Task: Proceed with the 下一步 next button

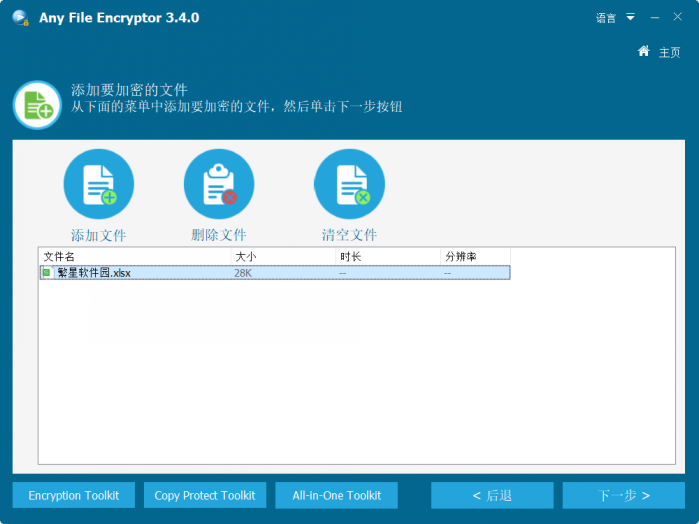Action: click(624, 495)
